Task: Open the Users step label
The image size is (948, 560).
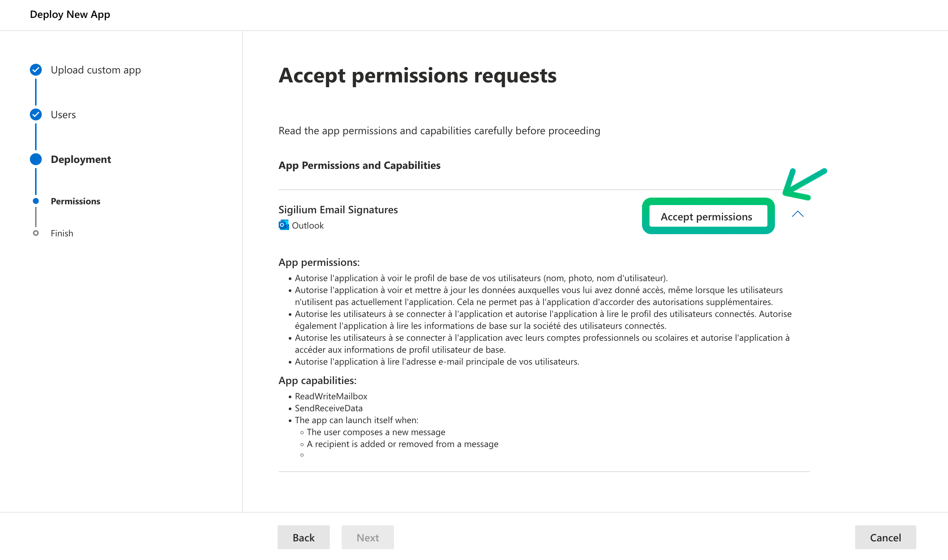Action: 63,114
